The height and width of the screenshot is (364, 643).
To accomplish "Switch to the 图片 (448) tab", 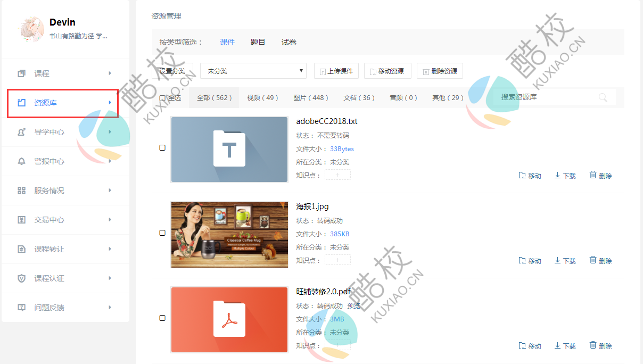I will [x=311, y=98].
